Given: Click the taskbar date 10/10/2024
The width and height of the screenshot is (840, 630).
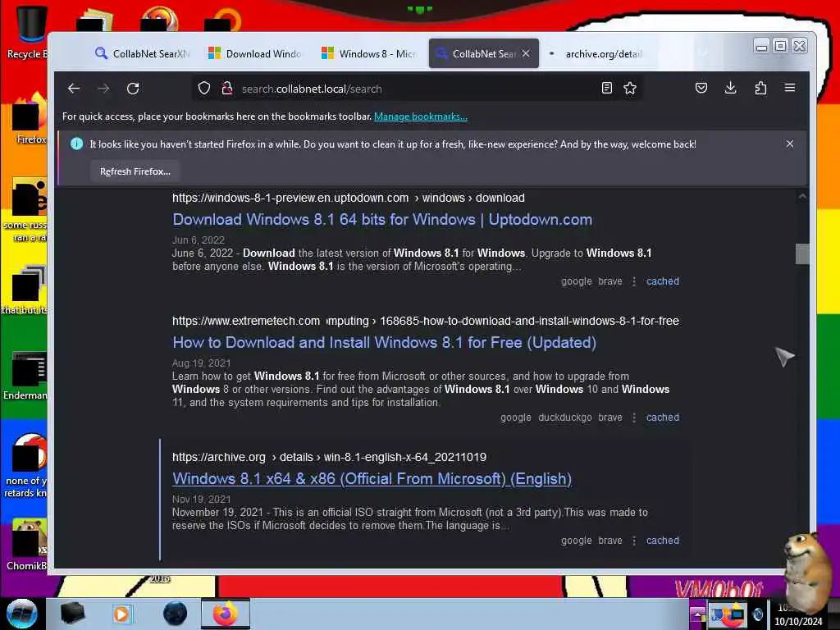Looking at the screenshot, I should click(x=797, y=622).
